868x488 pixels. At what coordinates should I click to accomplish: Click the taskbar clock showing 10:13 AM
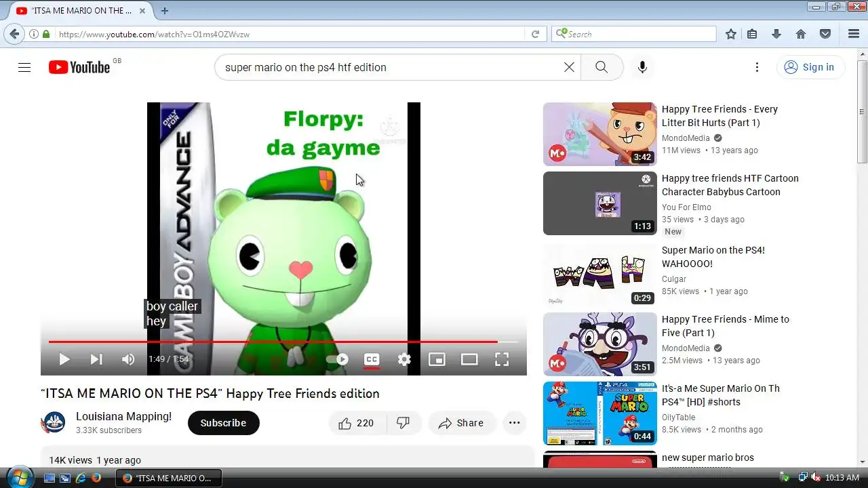pos(842,478)
